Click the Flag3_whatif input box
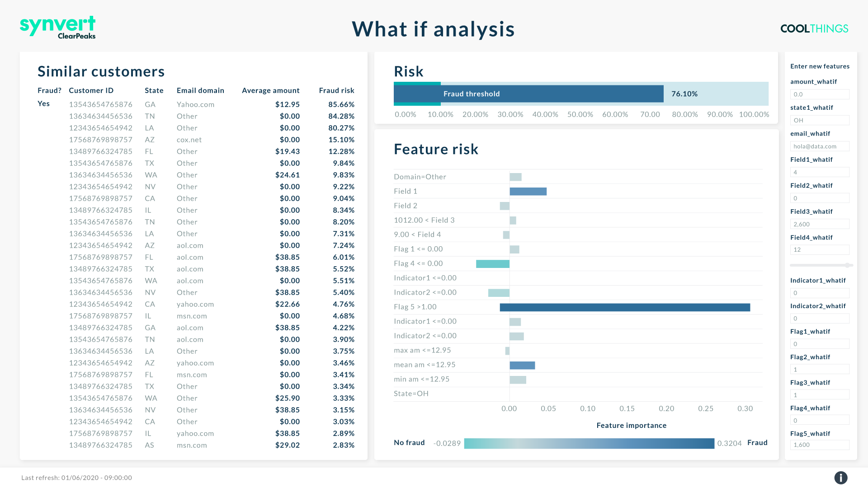The width and height of the screenshot is (868, 488). tap(820, 395)
